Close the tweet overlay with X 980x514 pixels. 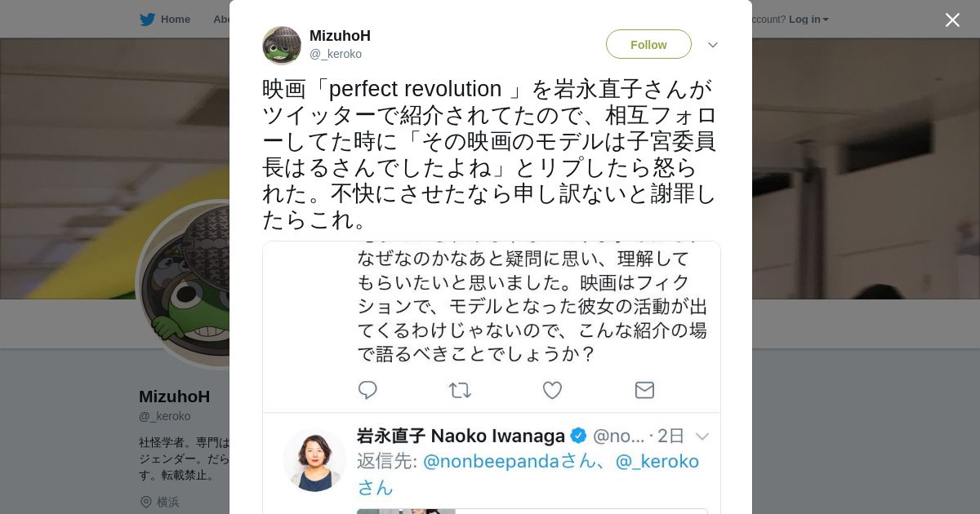[x=952, y=20]
